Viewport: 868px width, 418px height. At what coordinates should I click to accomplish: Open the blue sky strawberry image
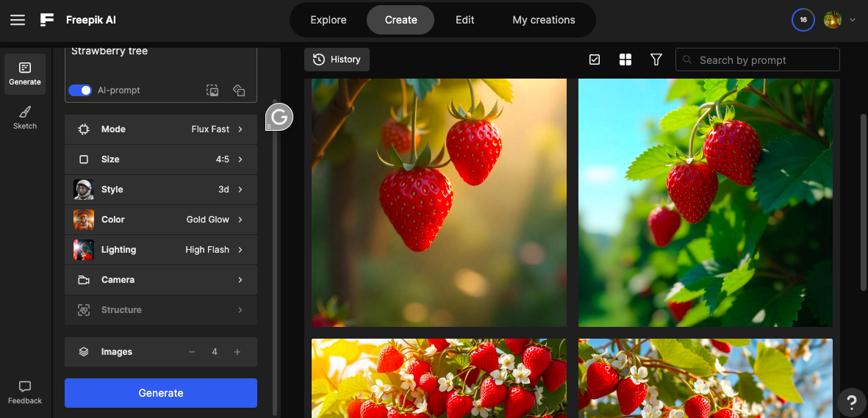706,203
